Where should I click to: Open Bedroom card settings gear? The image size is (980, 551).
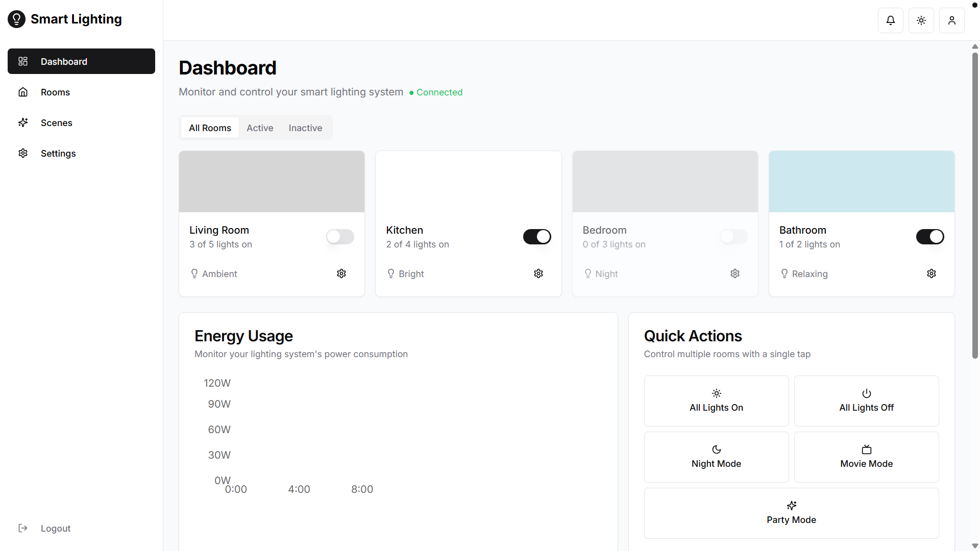coord(734,273)
